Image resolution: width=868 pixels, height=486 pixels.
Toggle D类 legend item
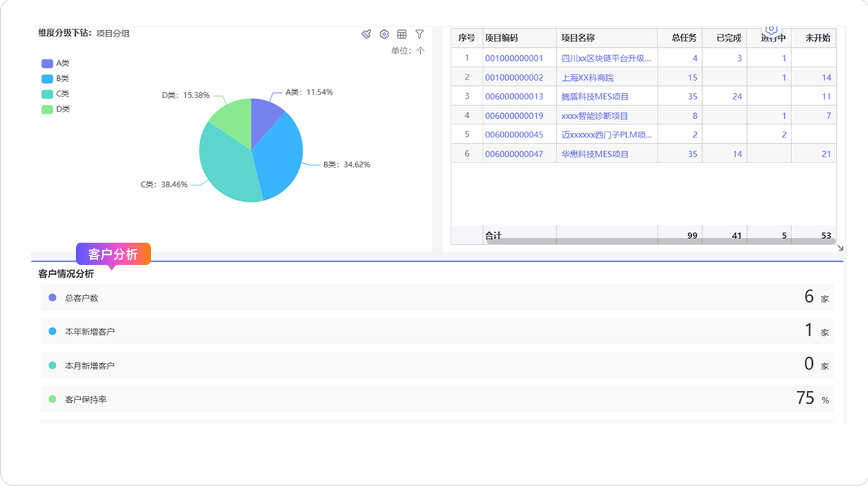(56, 109)
